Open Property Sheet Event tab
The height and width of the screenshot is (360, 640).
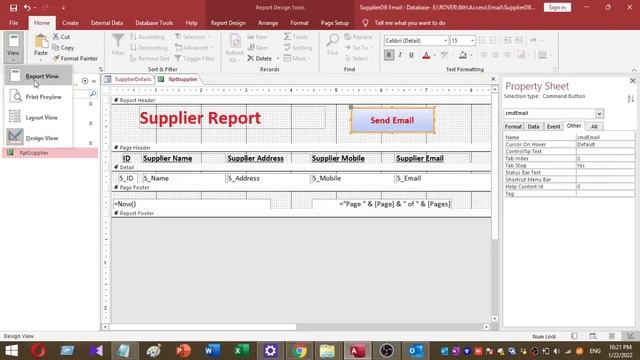[553, 127]
